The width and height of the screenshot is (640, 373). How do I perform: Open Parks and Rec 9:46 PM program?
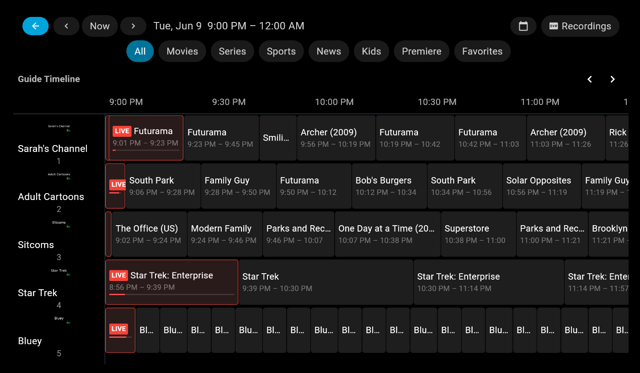(x=298, y=234)
